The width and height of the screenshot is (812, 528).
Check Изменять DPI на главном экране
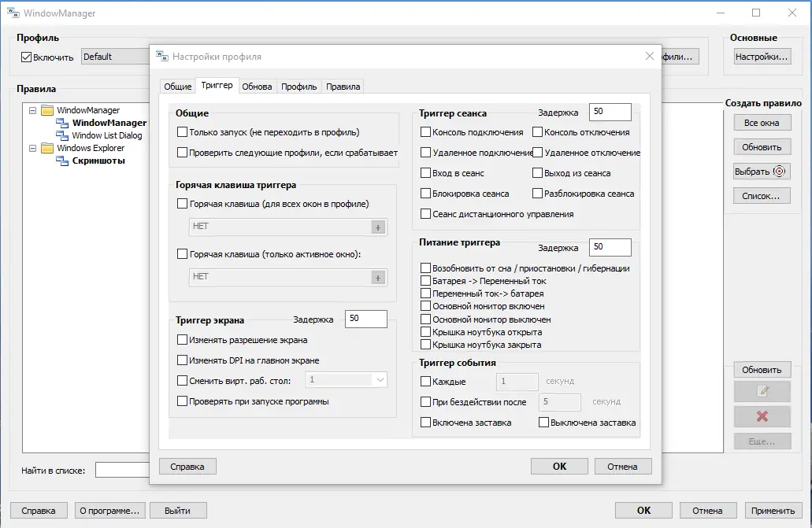182,360
